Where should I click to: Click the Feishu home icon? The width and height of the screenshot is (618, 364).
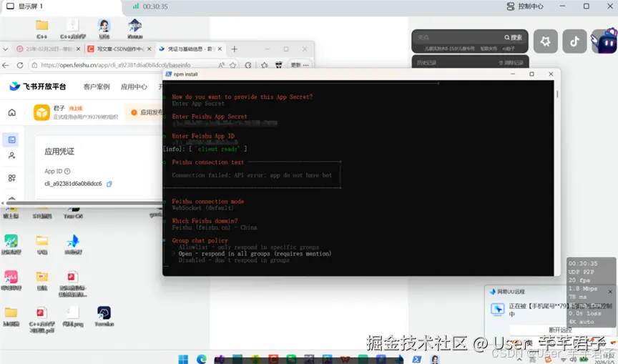pos(12,112)
